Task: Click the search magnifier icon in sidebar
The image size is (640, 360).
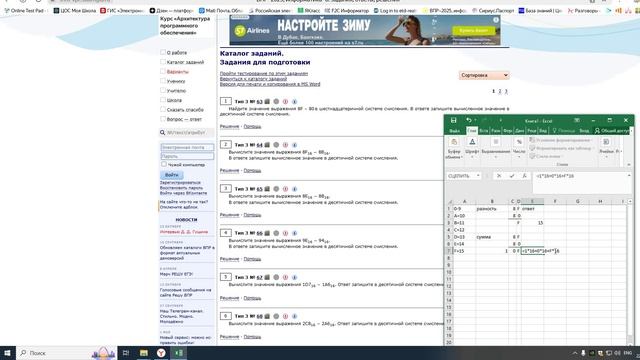Action: (x=162, y=132)
